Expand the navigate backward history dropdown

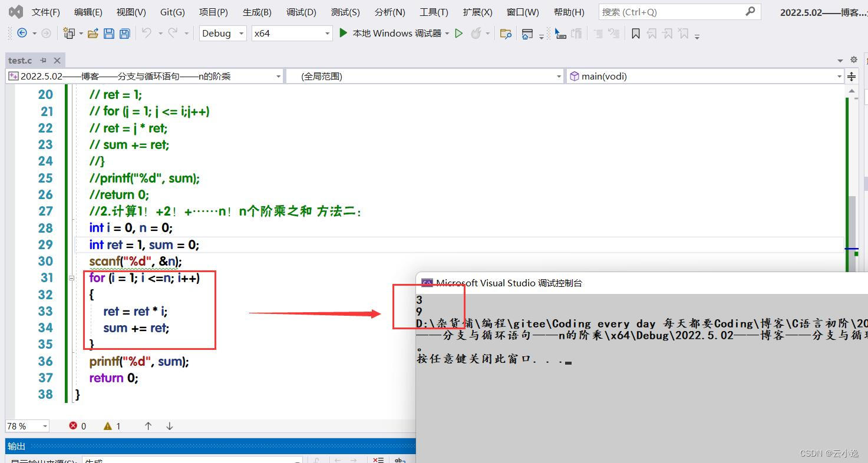34,34
